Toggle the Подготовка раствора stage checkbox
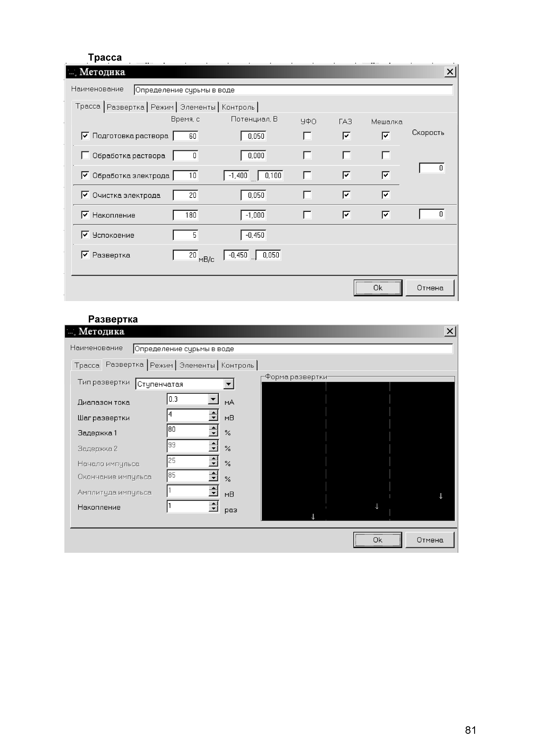 click(x=85, y=136)
